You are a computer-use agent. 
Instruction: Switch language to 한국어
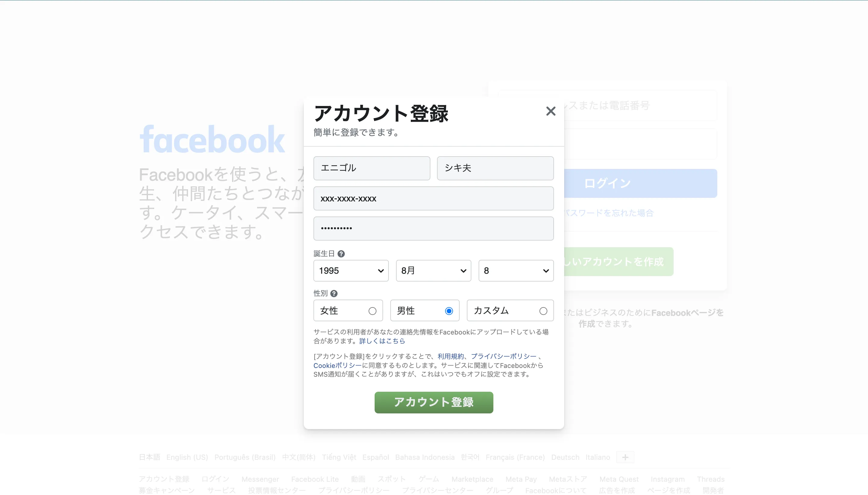(470, 457)
